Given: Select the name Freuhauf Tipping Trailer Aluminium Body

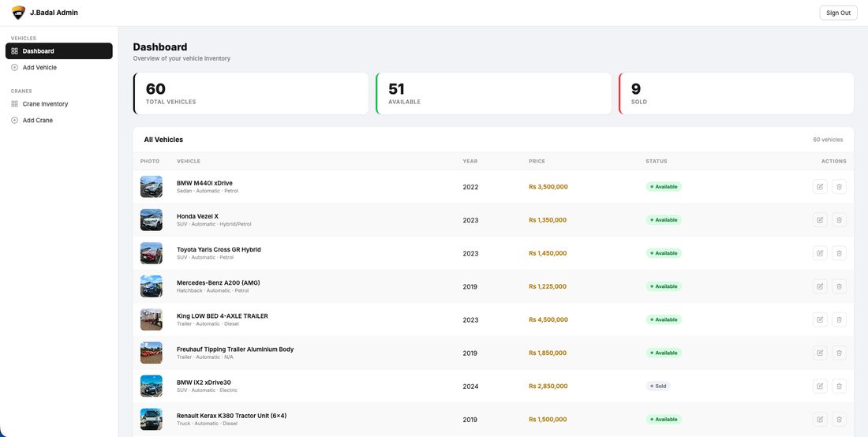Looking at the screenshot, I should coord(235,349).
